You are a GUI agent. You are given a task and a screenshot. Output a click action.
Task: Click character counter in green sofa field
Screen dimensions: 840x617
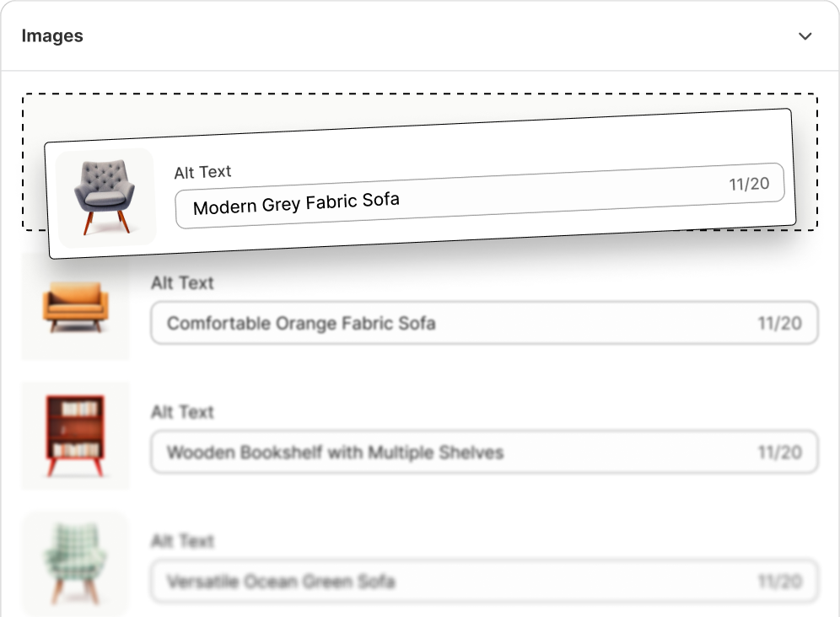pyautogui.click(x=779, y=582)
